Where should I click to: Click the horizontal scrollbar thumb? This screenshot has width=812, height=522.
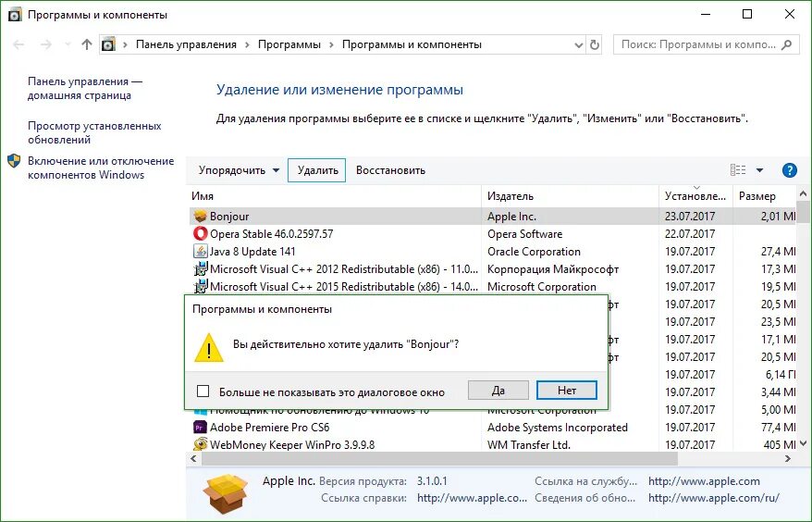click(439, 459)
